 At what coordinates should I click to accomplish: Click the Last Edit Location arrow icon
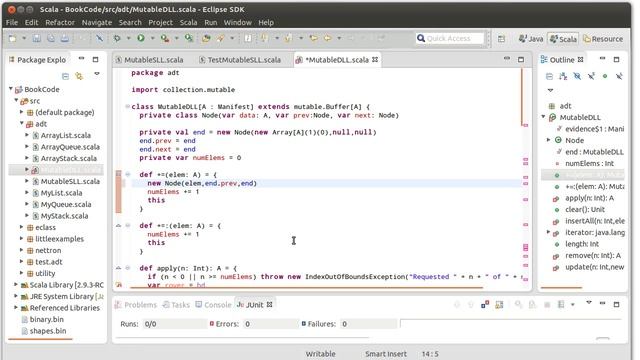click(x=313, y=38)
